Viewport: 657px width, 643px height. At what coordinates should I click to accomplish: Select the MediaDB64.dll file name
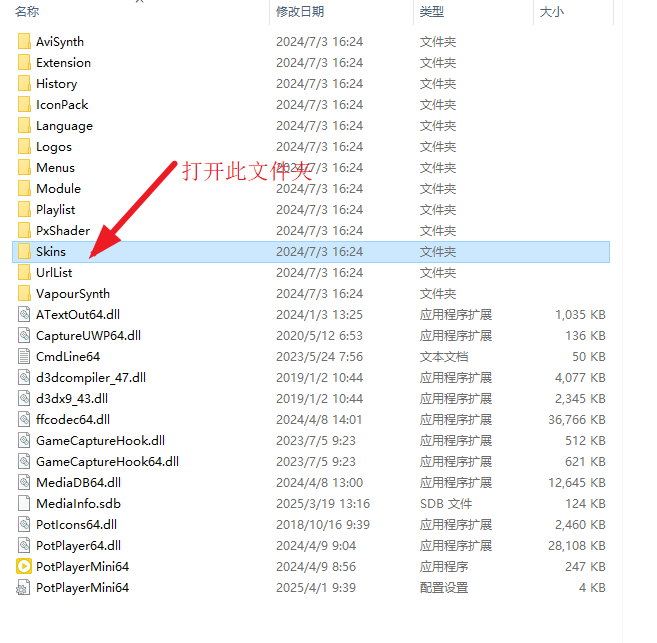click(x=78, y=483)
